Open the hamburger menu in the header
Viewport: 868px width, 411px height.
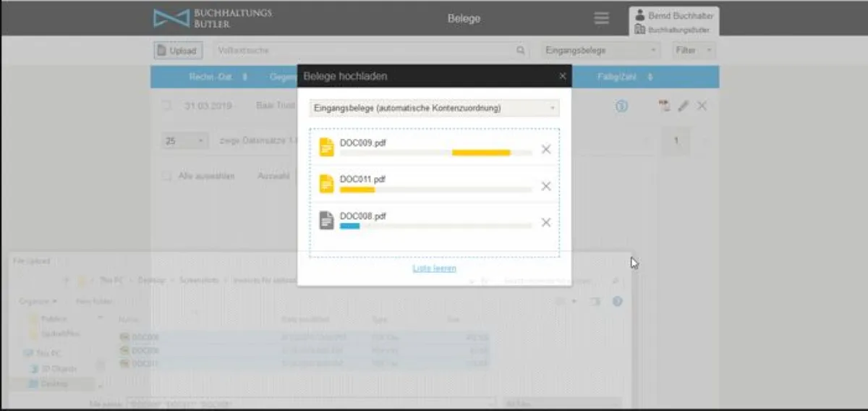(601, 19)
